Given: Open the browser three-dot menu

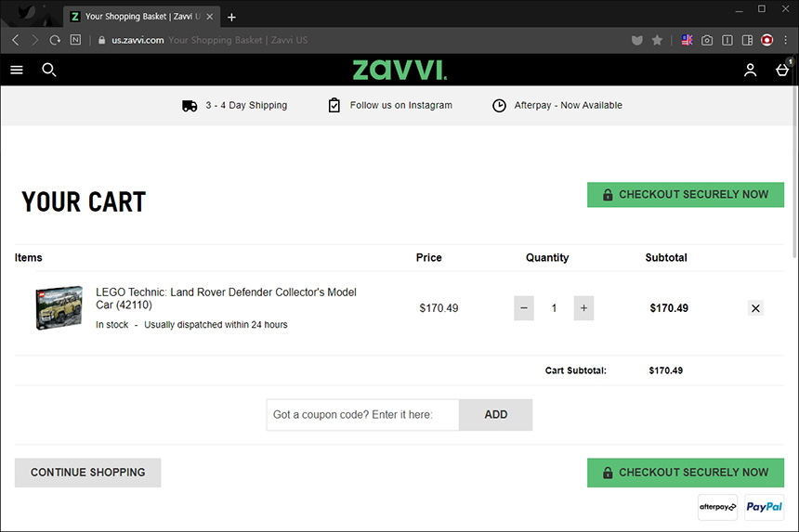Looking at the screenshot, I should point(785,40).
